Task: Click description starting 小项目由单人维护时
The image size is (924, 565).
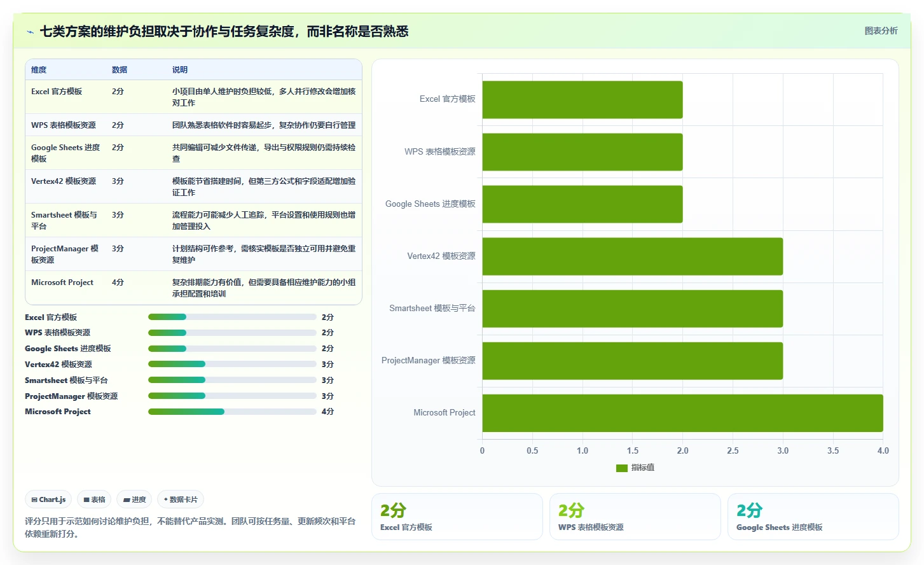Action: point(264,97)
